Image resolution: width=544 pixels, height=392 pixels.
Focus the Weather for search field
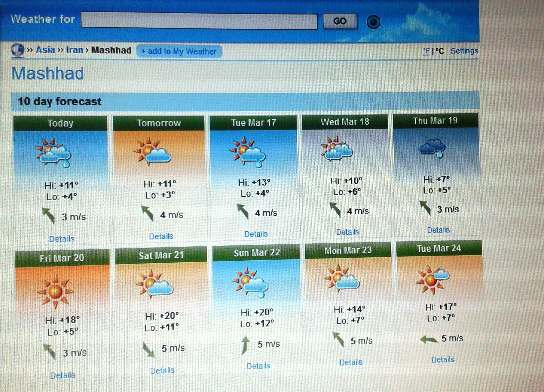point(199,21)
